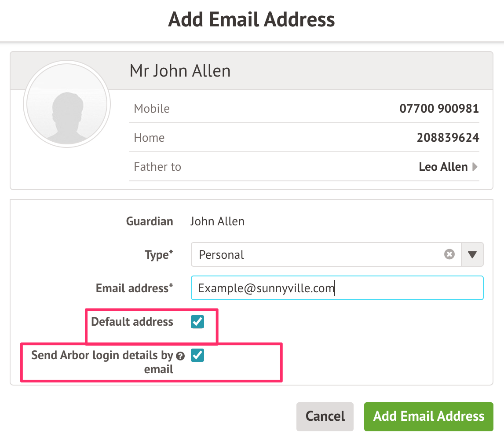Focus the Email address input field
Image resolution: width=504 pixels, height=441 pixels.
point(337,288)
